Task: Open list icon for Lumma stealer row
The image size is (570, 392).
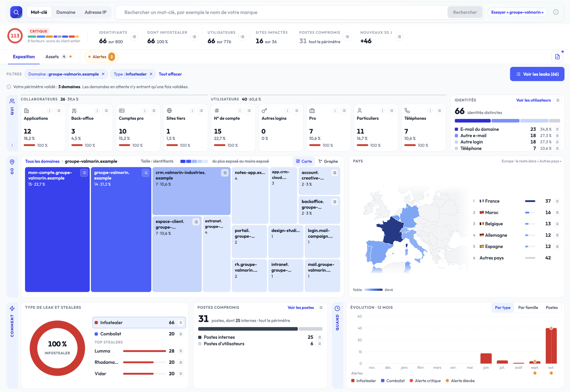Action: coord(181,351)
